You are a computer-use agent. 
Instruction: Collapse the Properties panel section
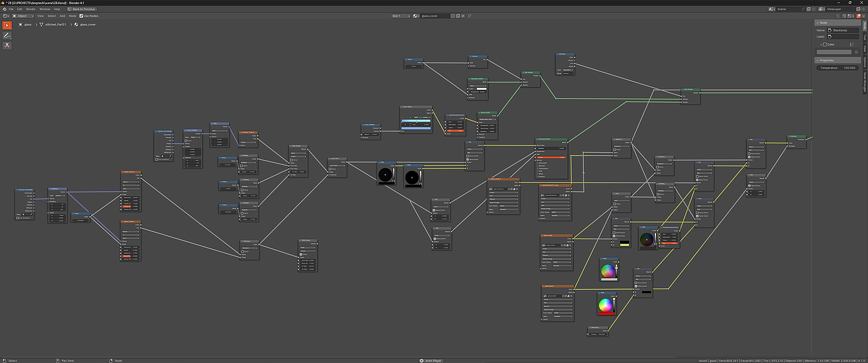[x=826, y=60]
